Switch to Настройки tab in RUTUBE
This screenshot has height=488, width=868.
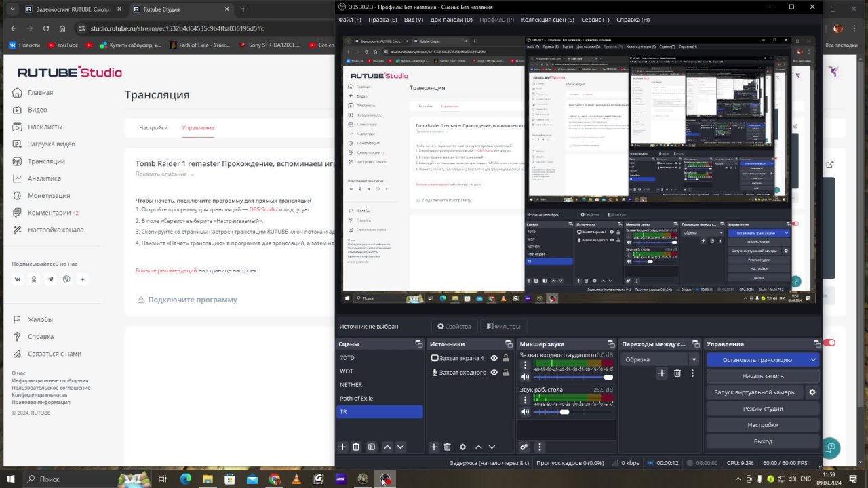153,127
